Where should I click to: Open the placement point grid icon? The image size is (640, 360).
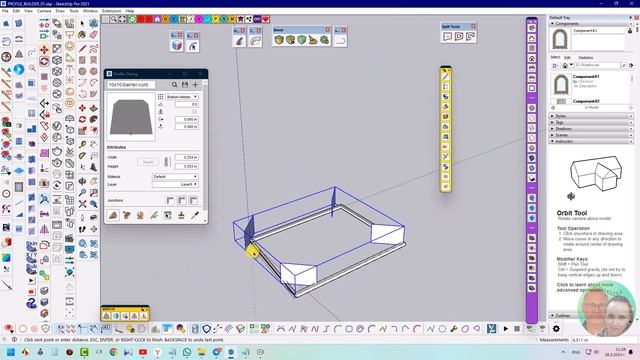point(160,97)
